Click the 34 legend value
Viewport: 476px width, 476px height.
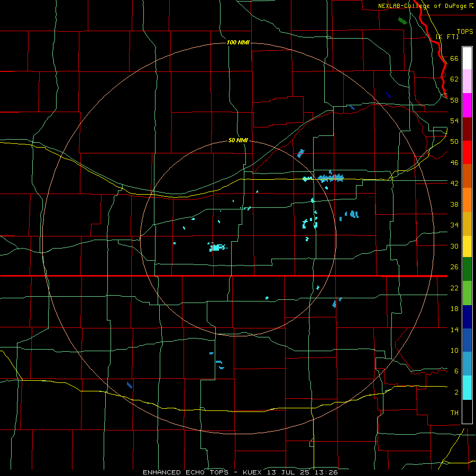(454, 225)
